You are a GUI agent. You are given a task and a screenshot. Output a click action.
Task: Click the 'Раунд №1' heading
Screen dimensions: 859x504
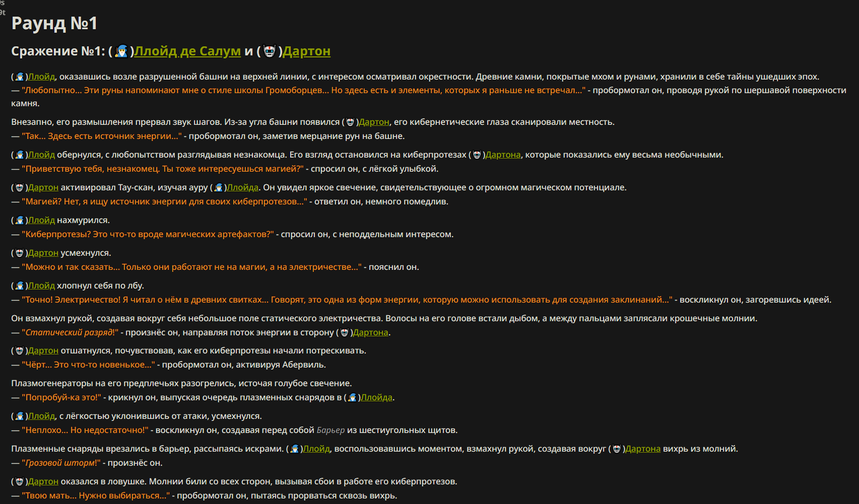pyautogui.click(x=54, y=23)
